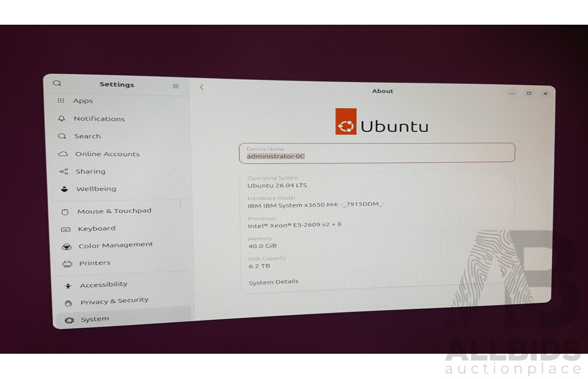The width and height of the screenshot is (588, 379).
Task: Click the Search magnifier icon in sidebar
Action: (62, 136)
